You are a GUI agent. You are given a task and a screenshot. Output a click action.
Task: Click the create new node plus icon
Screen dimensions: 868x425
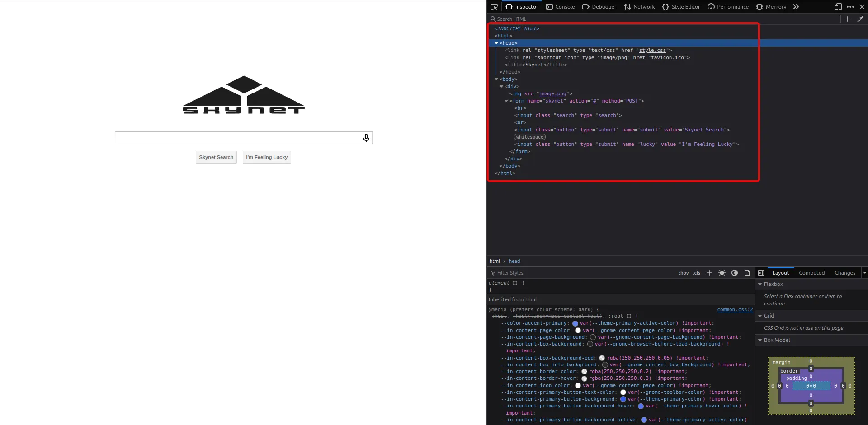click(848, 19)
